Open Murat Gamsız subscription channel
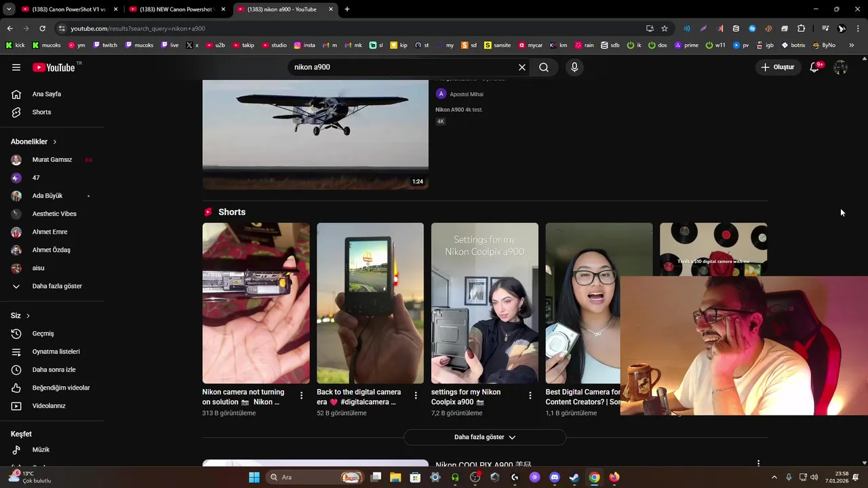This screenshot has width=868, height=488. (52, 160)
